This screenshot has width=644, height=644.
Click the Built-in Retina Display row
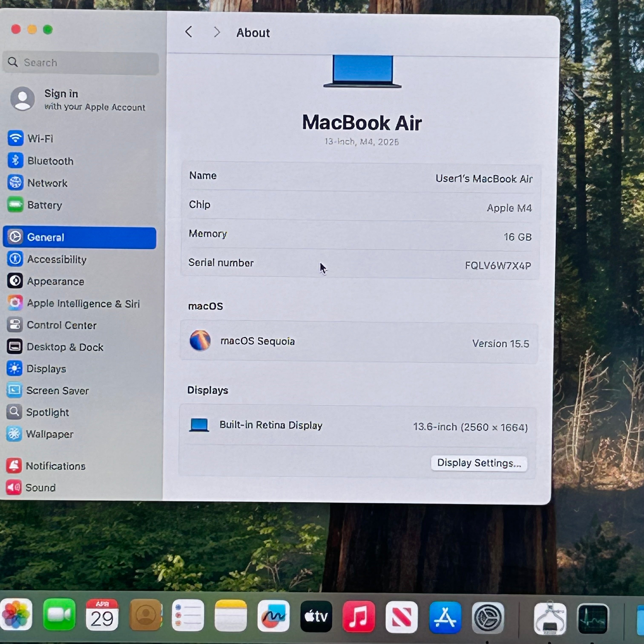(x=358, y=426)
